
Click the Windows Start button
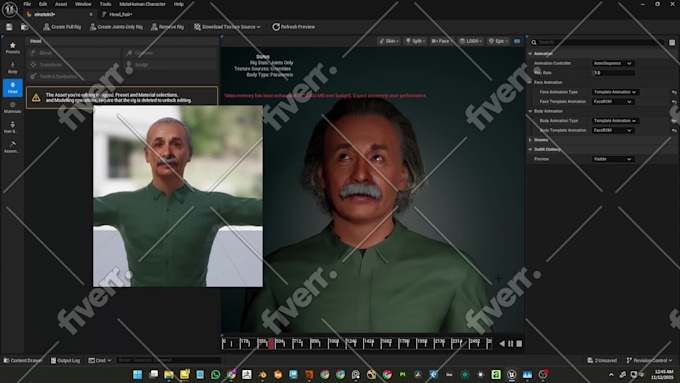(137, 374)
